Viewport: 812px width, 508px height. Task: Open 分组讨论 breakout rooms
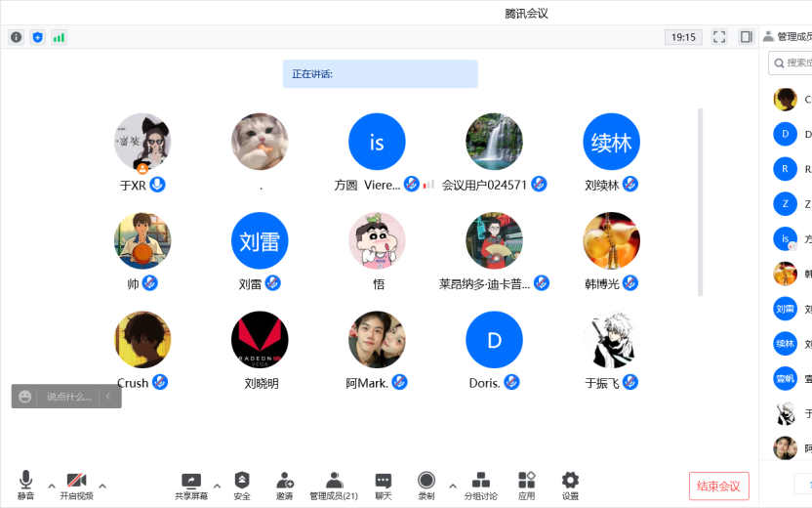480,486
